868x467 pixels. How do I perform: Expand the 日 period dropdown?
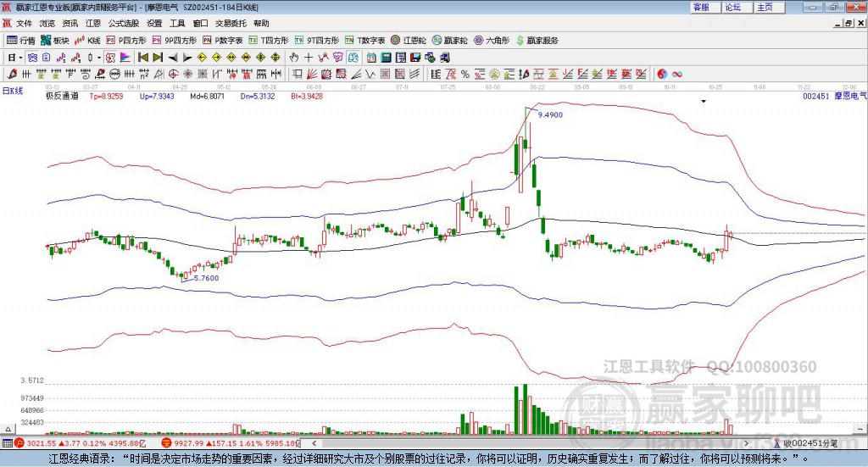(x=20, y=58)
